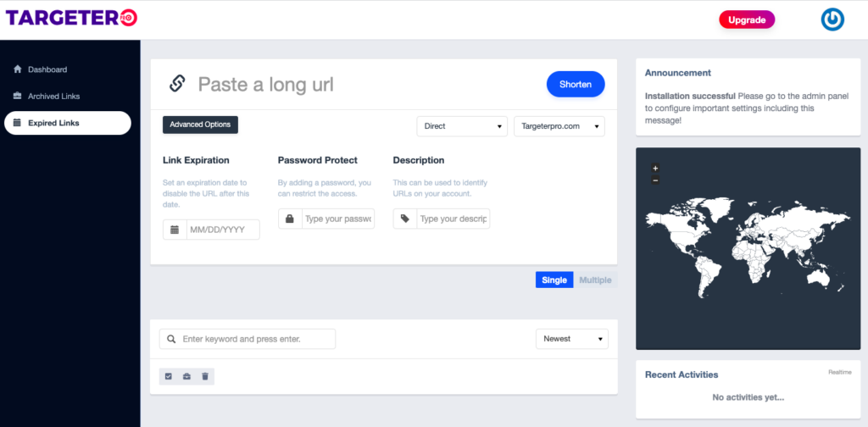Click the Link Expiration heading
The image size is (868, 427).
pos(196,160)
